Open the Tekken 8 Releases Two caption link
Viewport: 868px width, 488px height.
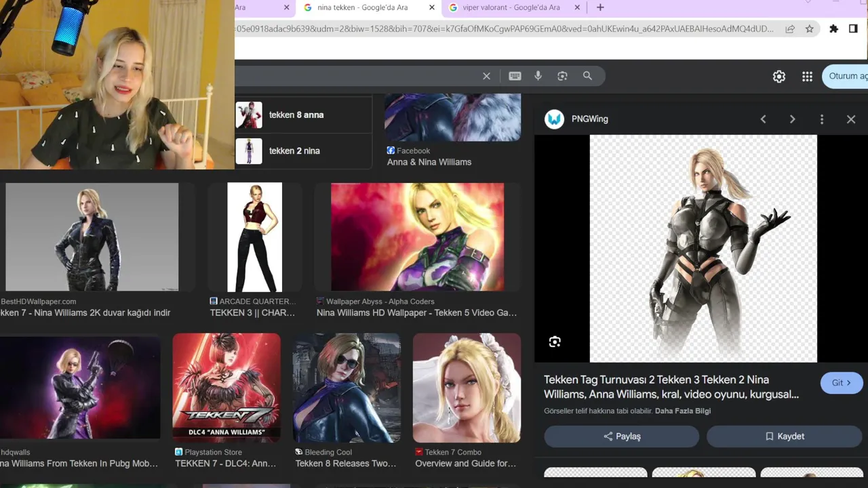(x=346, y=464)
